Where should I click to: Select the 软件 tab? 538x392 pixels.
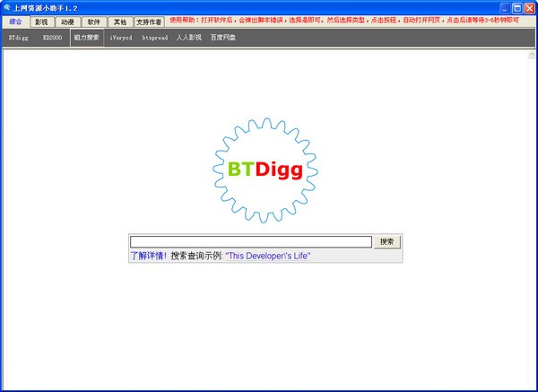(93, 22)
